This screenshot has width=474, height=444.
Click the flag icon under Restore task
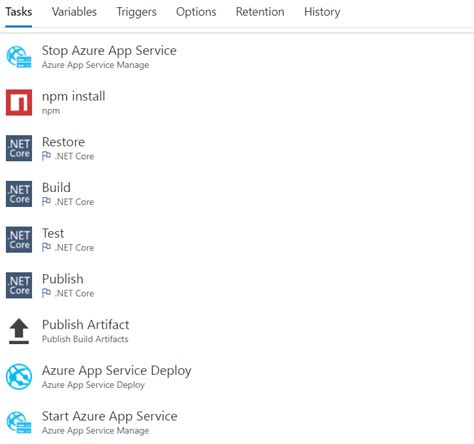click(46, 156)
